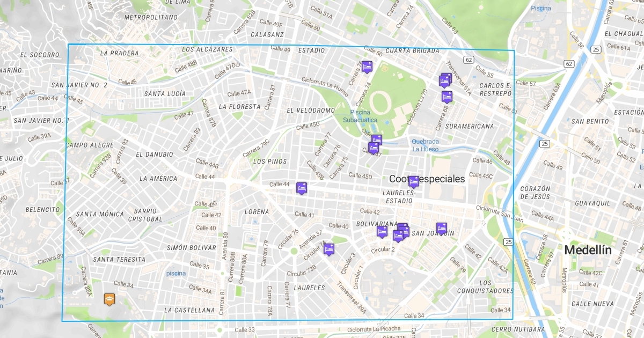Click the Quebrada La Hueso label

pyautogui.click(x=426, y=145)
